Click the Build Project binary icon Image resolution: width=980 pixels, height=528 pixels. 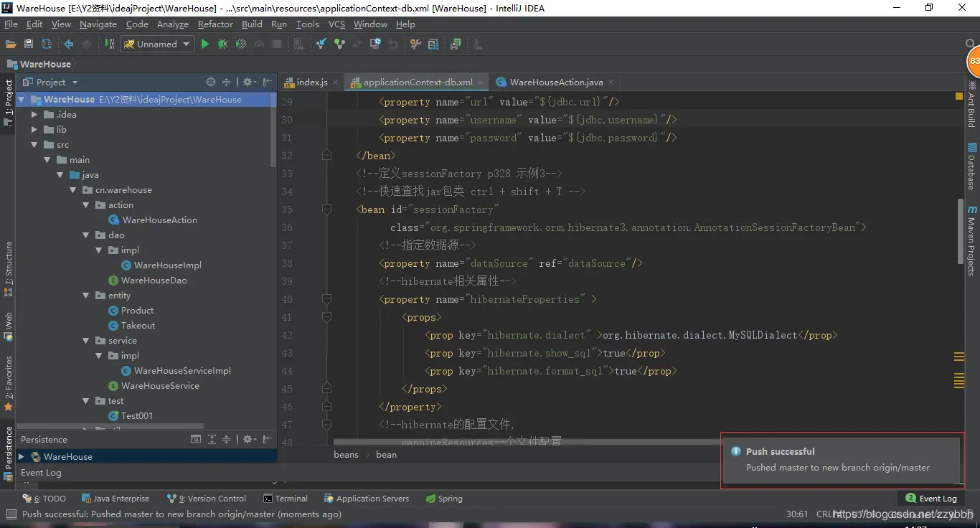[x=110, y=44]
